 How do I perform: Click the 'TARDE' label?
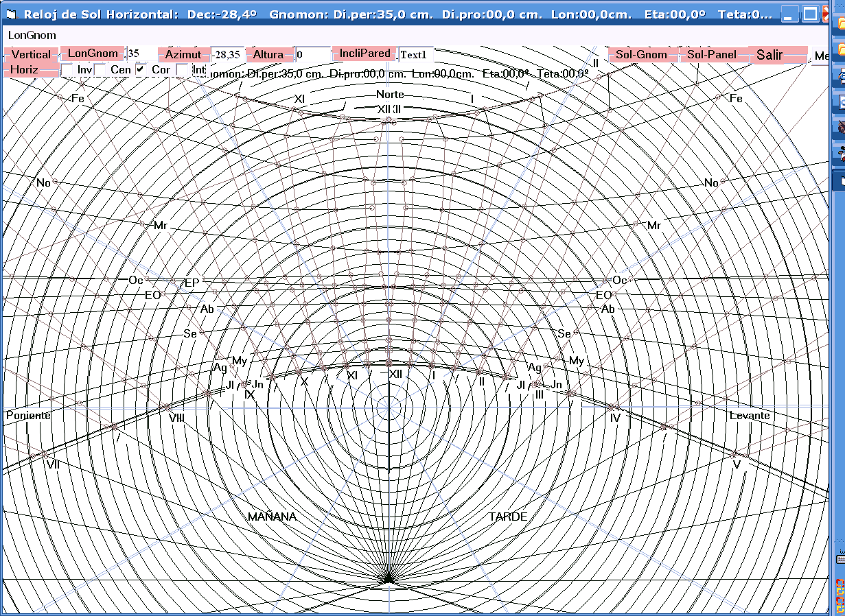[x=508, y=517]
